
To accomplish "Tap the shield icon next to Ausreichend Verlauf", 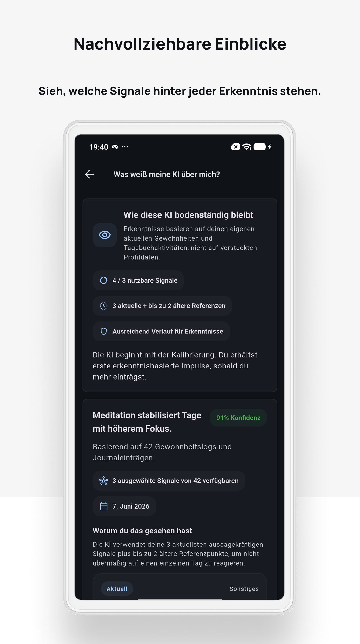I will click(104, 331).
